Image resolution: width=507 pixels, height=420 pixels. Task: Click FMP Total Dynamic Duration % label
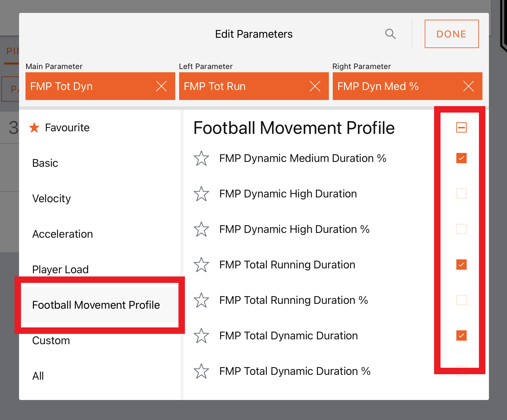(x=295, y=371)
